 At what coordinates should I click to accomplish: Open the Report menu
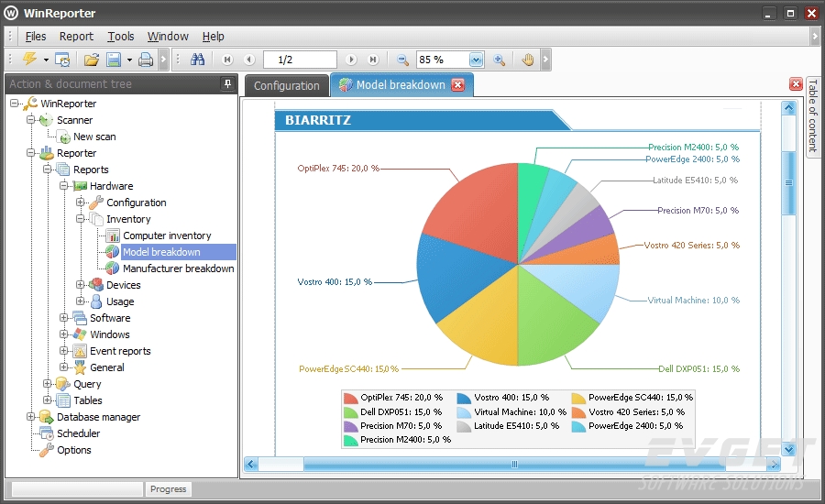[x=76, y=37]
